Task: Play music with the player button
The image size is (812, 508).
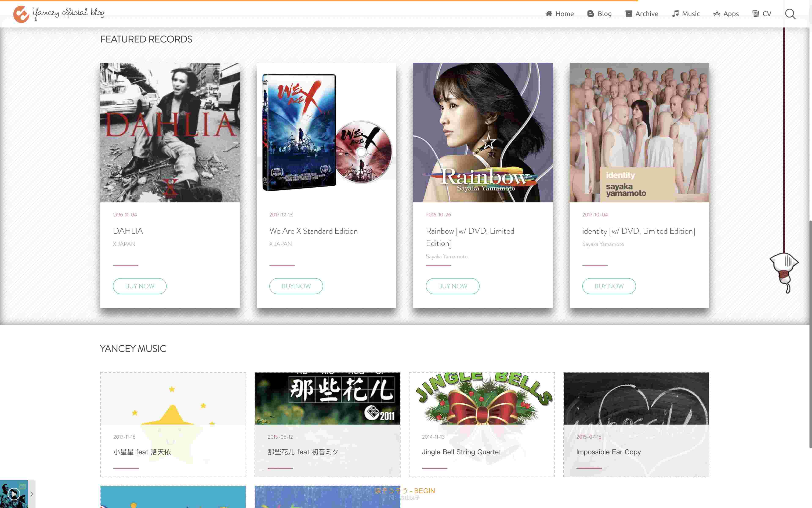Action: (13, 494)
